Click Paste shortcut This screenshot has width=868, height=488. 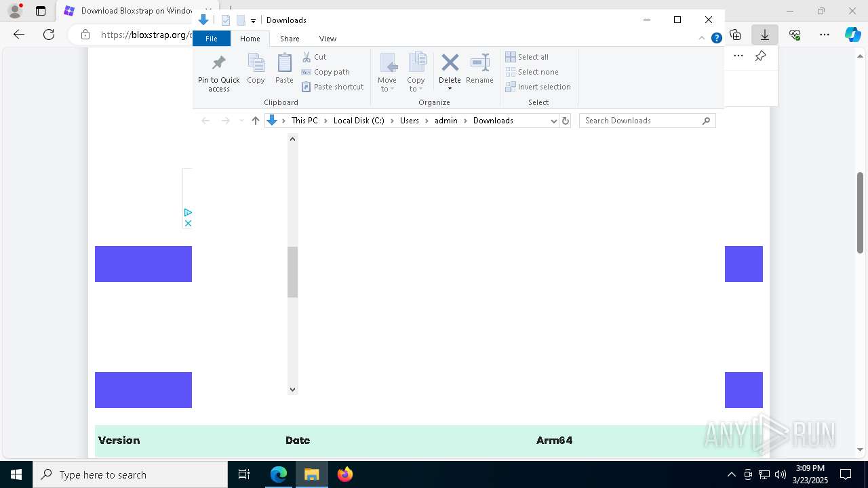[332, 87]
